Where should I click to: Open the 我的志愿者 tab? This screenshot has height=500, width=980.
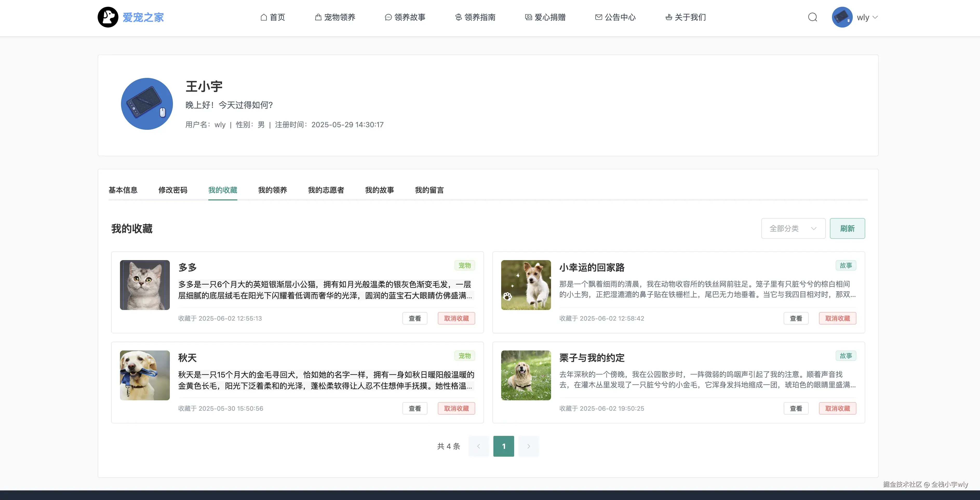point(326,190)
